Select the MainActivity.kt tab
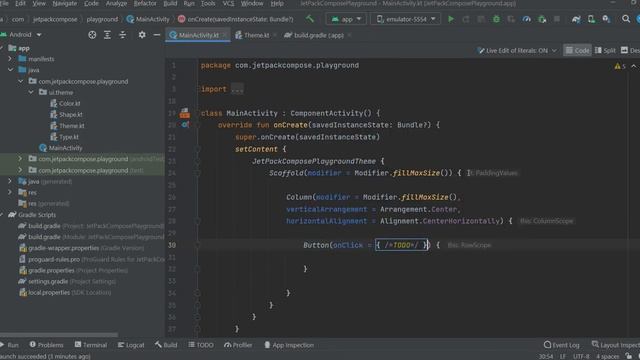Viewport: 640px width, 360px height. 198,35
